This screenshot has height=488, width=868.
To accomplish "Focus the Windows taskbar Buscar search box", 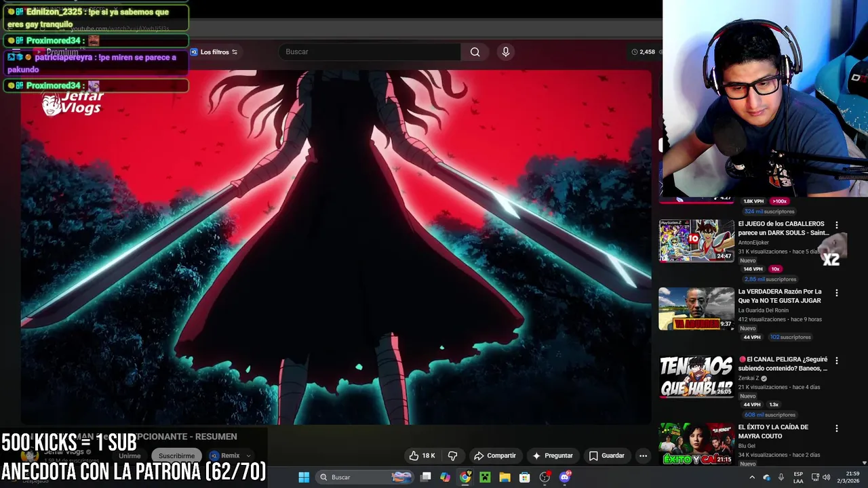I will pos(365,477).
